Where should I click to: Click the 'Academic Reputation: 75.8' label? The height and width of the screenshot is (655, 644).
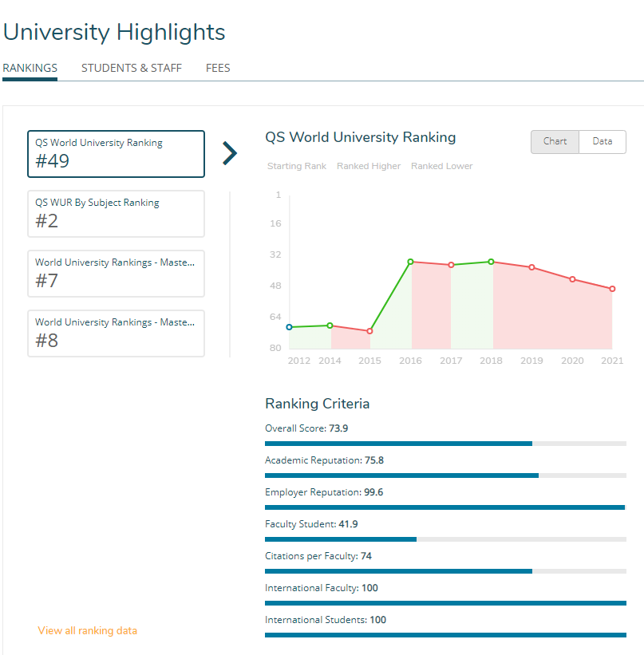click(x=324, y=460)
